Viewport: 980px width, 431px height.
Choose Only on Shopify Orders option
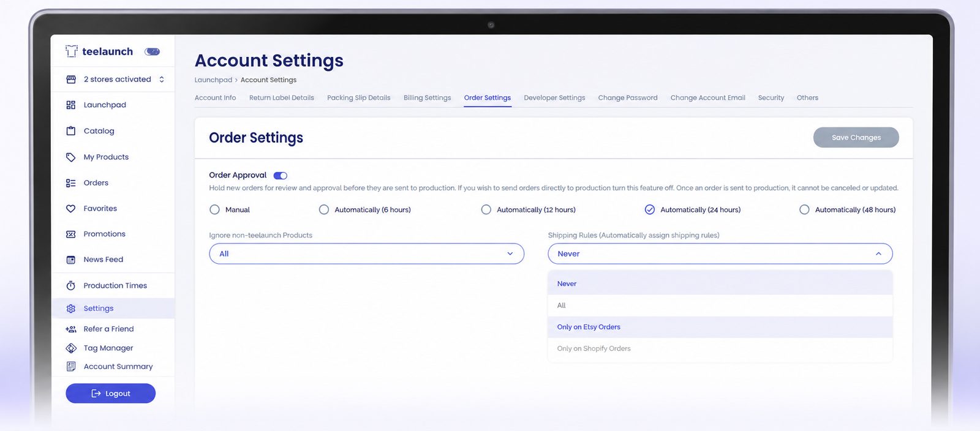[x=720, y=349]
